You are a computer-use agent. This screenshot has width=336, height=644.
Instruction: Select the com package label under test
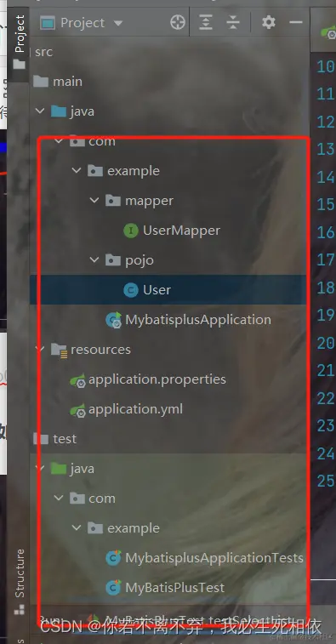[x=102, y=499]
